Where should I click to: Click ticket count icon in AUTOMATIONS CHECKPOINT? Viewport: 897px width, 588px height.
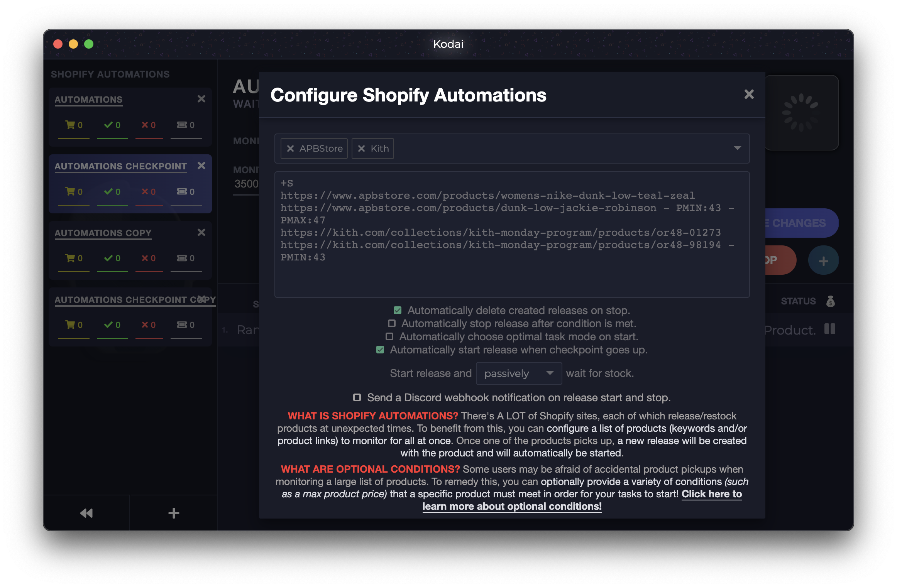click(x=186, y=192)
